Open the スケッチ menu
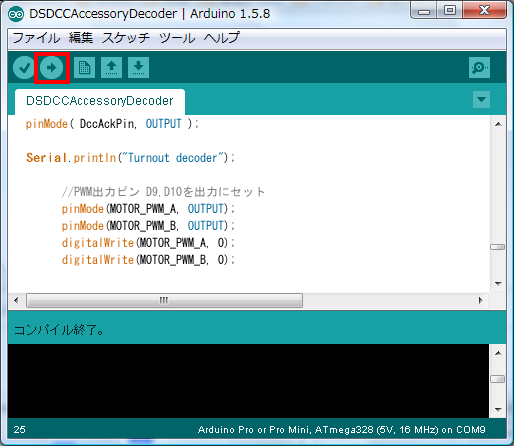This screenshot has width=514, height=446. click(126, 38)
